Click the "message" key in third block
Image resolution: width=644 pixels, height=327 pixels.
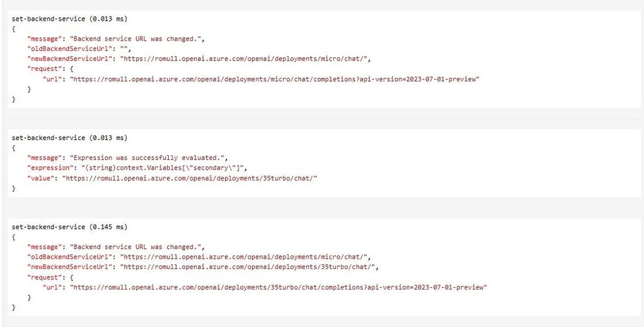click(44, 247)
